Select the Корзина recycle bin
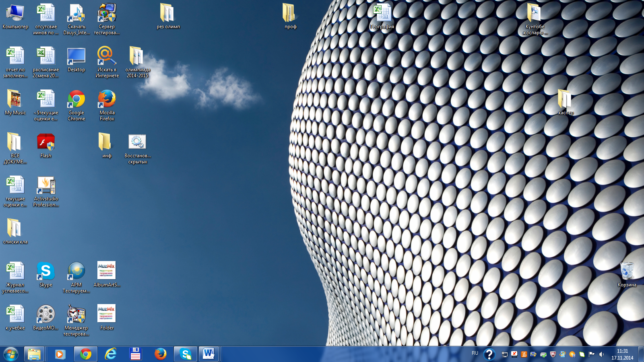Viewport: 644px width, 362px height. (x=627, y=275)
